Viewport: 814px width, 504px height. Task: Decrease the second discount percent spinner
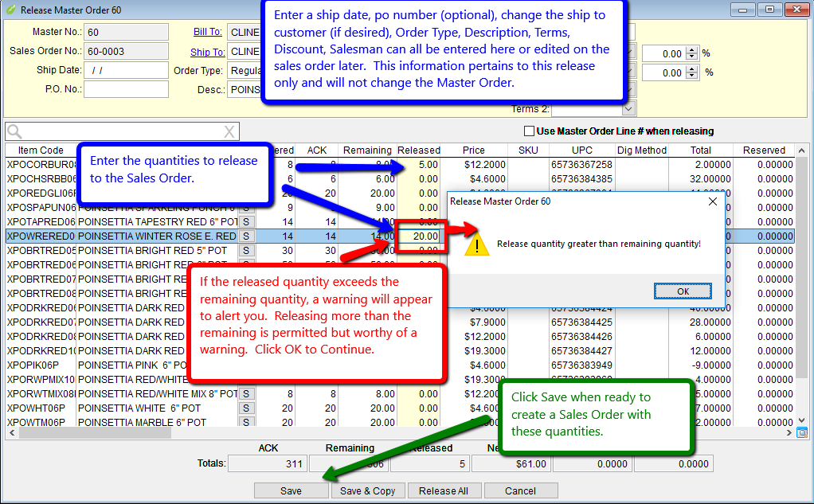pyautogui.click(x=691, y=76)
